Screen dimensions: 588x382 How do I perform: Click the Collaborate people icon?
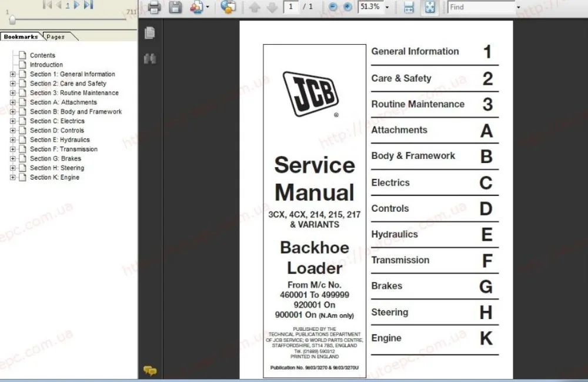coord(196,7)
